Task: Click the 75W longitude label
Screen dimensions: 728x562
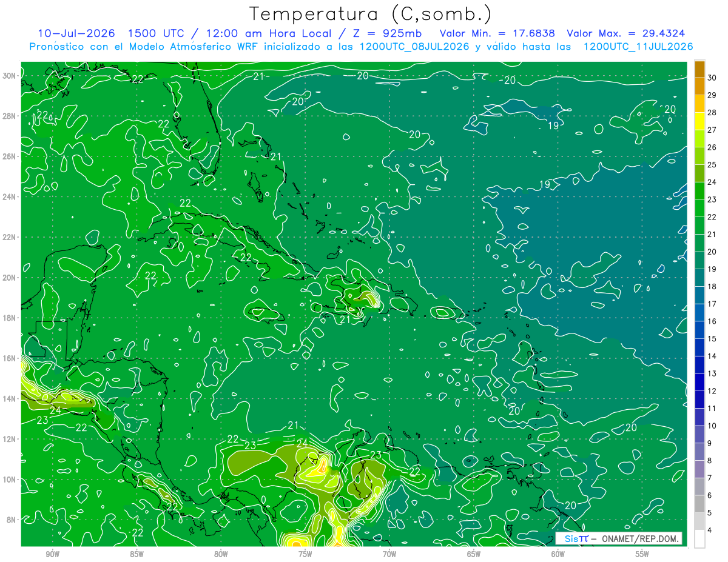Action: (x=305, y=555)
